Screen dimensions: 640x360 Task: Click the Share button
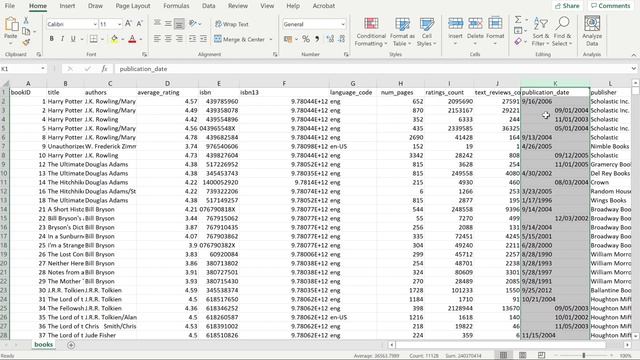coord(567,6)
